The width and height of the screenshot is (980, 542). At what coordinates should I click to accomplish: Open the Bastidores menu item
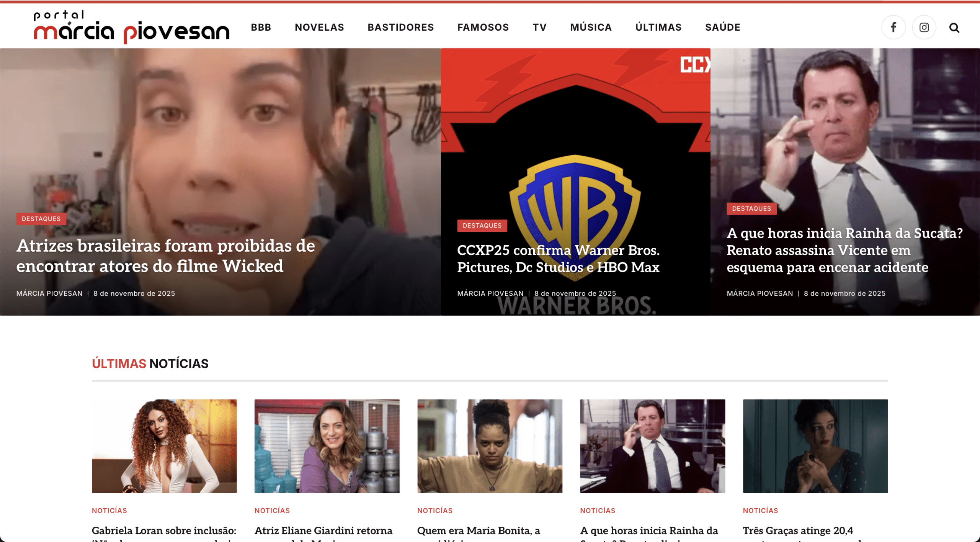tap(400, 27)
